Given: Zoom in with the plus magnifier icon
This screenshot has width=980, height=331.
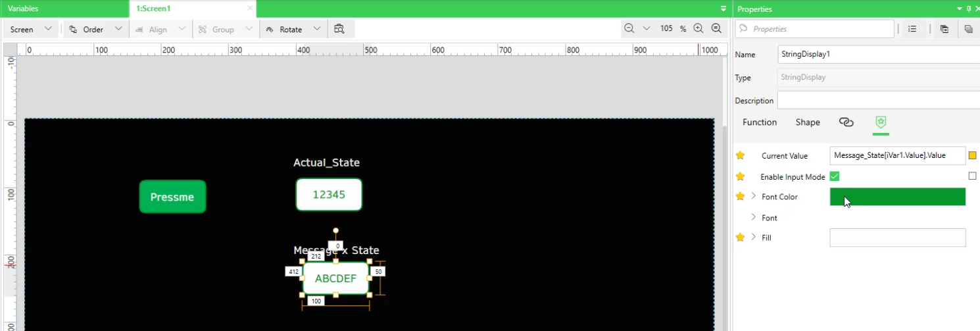Looking at the screenshot, I should point(698,28).
